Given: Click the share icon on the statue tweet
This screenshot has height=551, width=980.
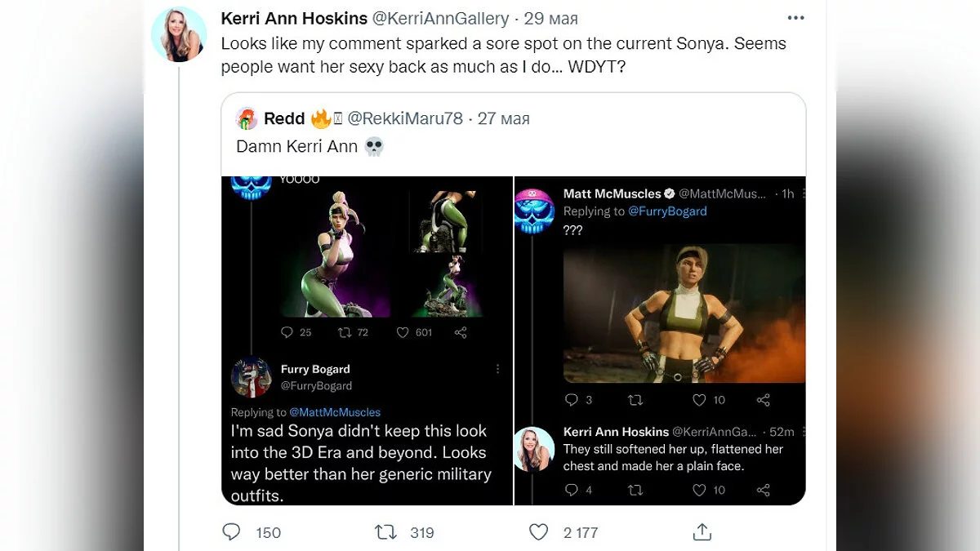Looking at the screenshot, I should point(461,332).
